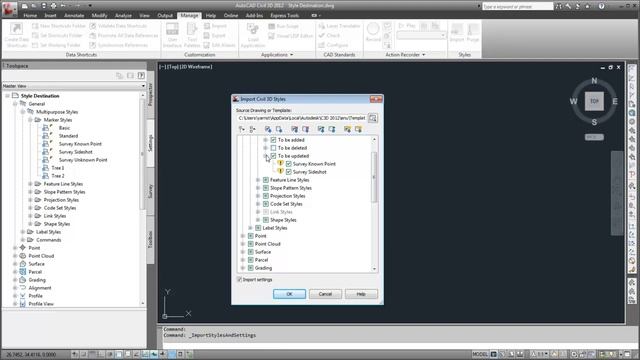Expand the Applications panel dropdown arrow

click(x=291, y=55)
